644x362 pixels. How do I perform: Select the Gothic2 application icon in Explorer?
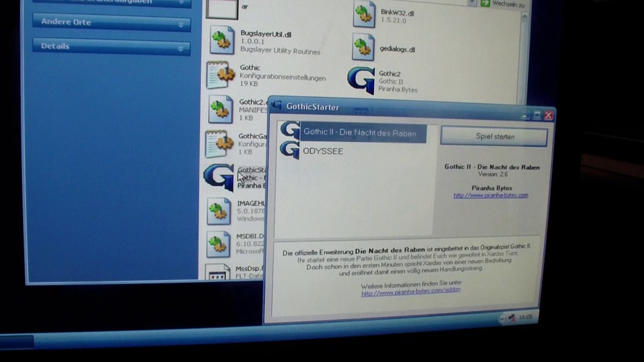click(361, 80)
